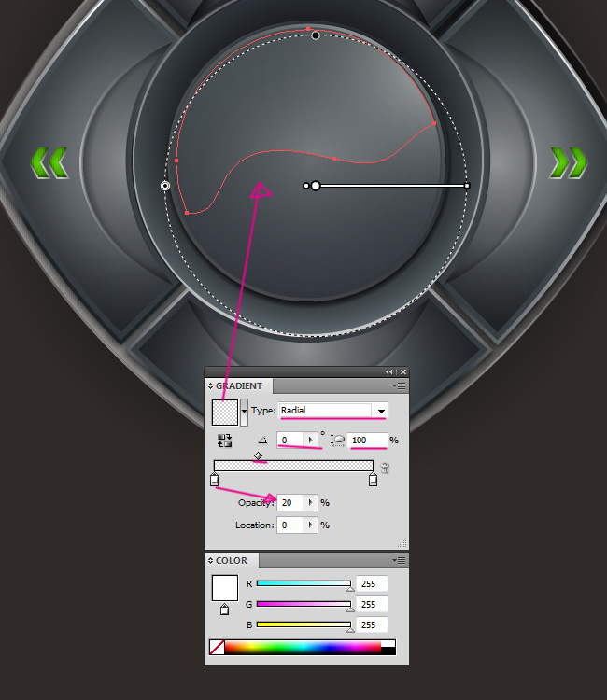
Task: Click the white fill color swatch in Color panel
Action: 225,588
